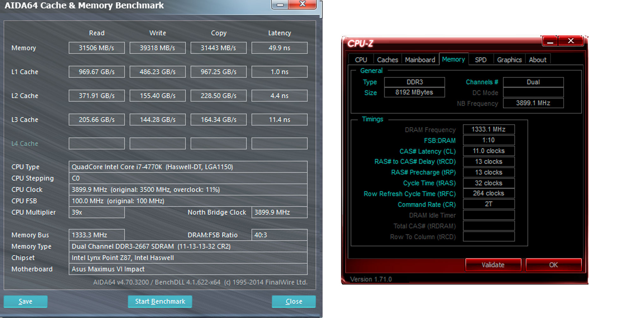Click the Close button in AIDA64
Image resolution: width=644 pixels, height=318 pixels.
(294, 301)
